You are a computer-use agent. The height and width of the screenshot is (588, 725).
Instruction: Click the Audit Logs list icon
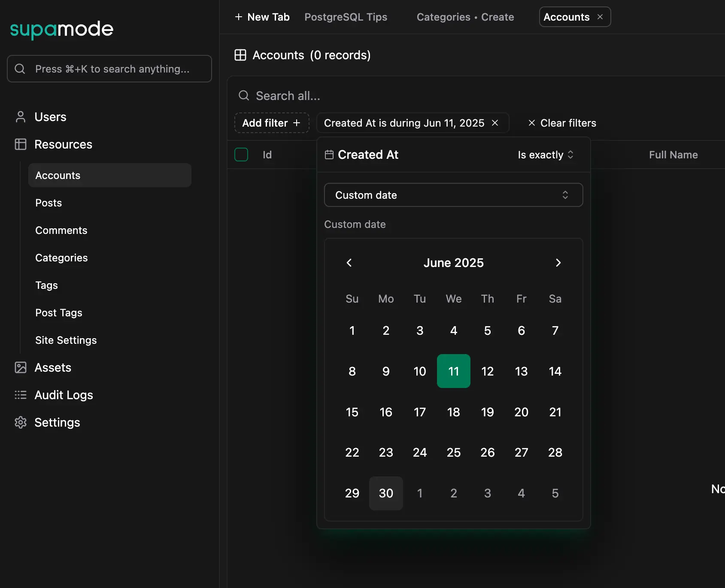[20, 395]
